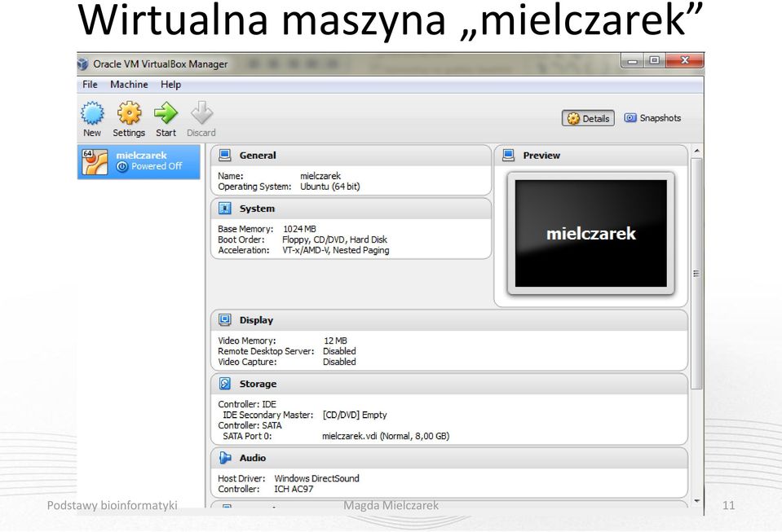Click the '1024 MB' base memory value
This screenshot has height=532, width=782.
coord(299,229)
